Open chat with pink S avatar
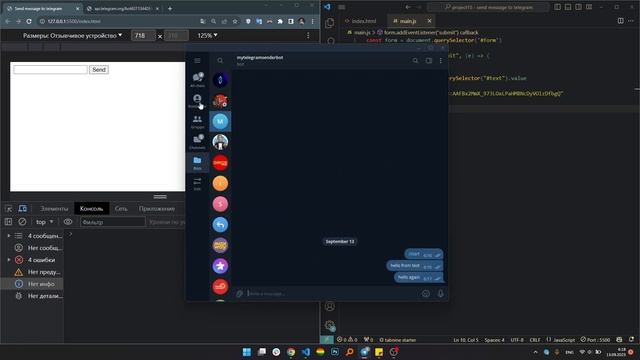 [x=220, y=204]
